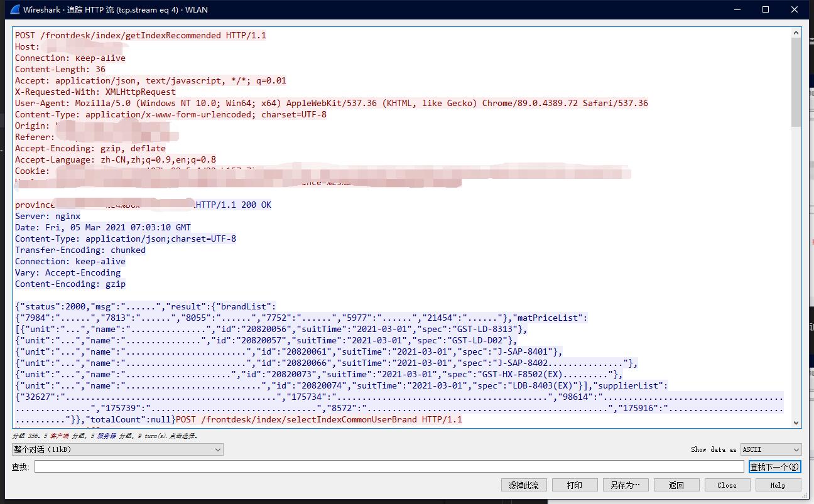Image resolution: width=814 pixels, height=504 pixels.
Task: Open the Show data as ASCII dropdown
Action: click(x=771, y=449)
